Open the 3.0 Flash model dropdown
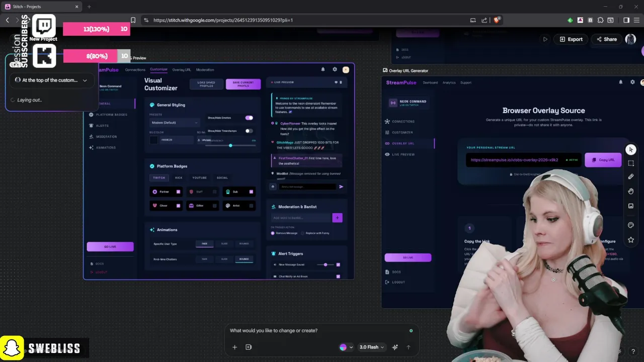 [x=371, y=347]
